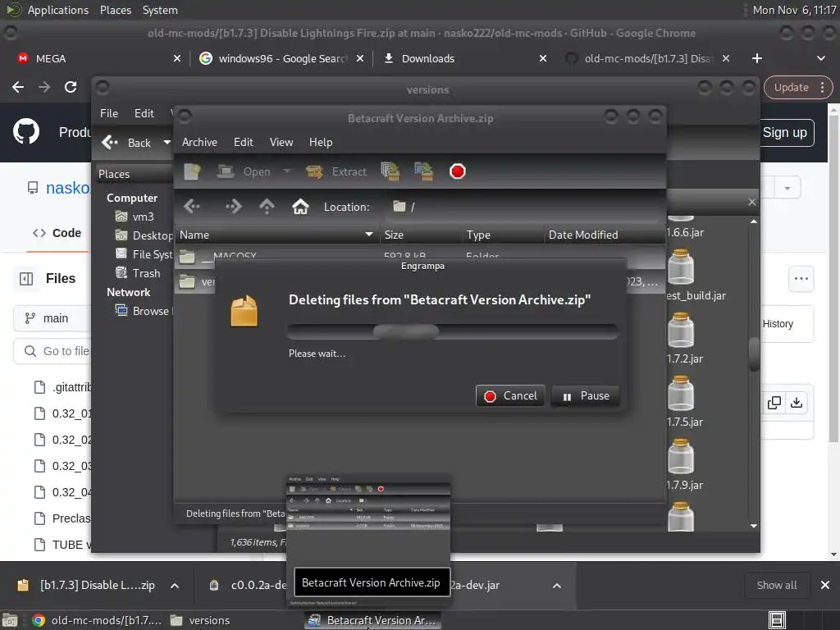Click GitHub download raw file icon
The width and height of the screenshot is (840, 630).
tap(797, 403)
